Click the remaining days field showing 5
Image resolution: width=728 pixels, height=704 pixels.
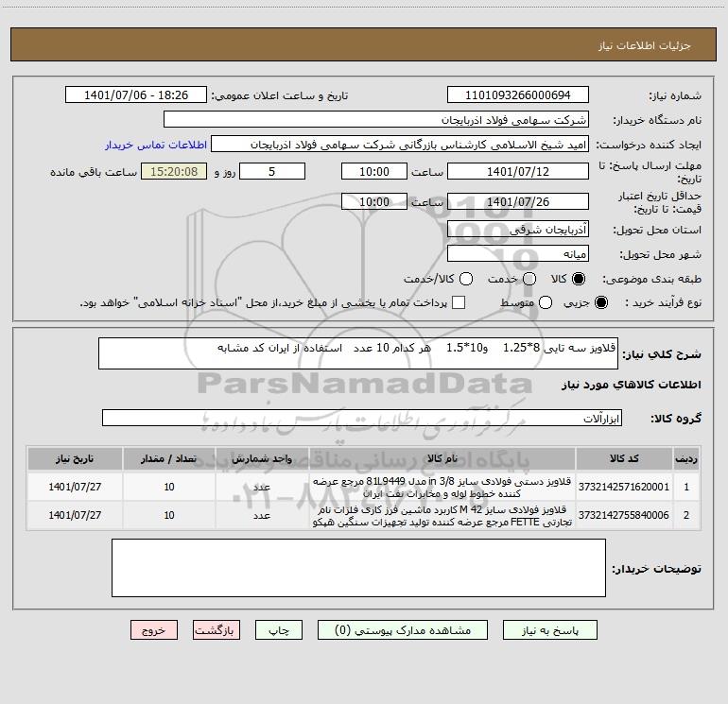point(272,171)
